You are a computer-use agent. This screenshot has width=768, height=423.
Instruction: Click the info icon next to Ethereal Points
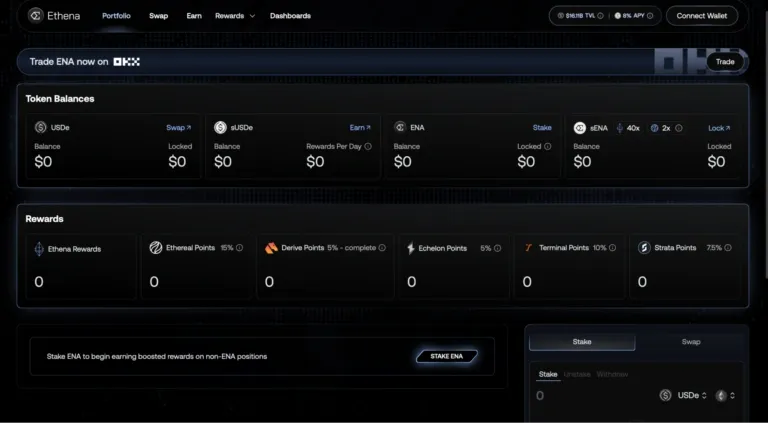click(242, 248)
